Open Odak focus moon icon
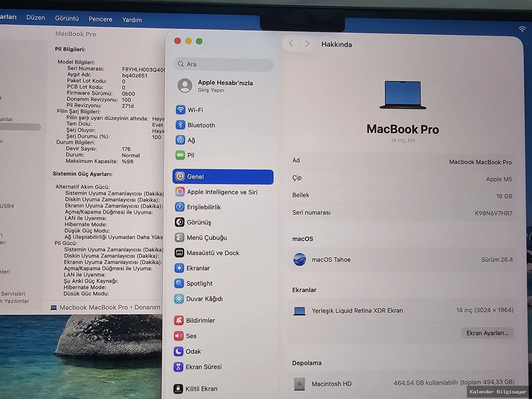Screen dimensions: 532x399 [178, 351]
